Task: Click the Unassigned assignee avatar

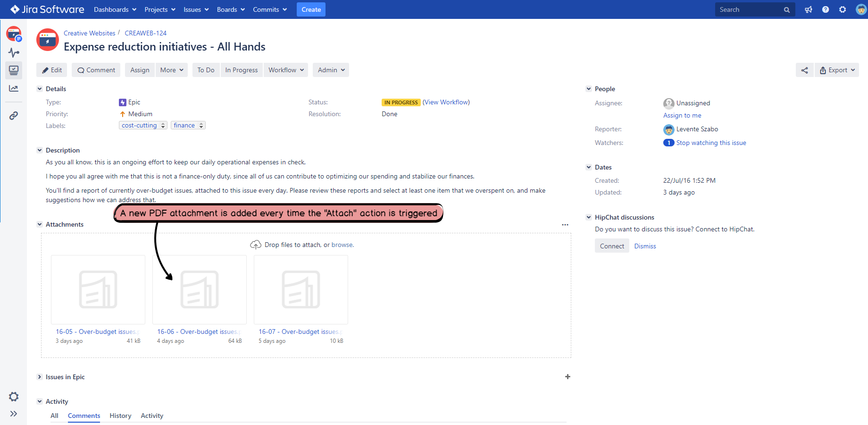Action: tap(668, 103)
